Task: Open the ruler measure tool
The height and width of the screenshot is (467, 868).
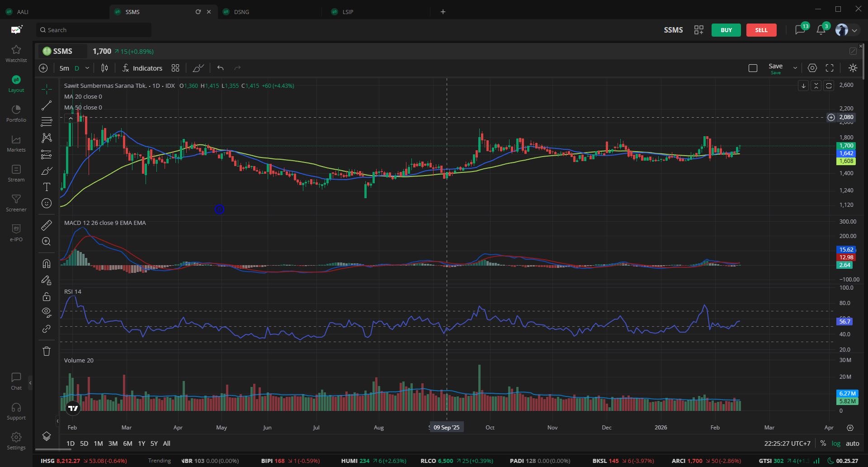Action: tap(47, 225)
